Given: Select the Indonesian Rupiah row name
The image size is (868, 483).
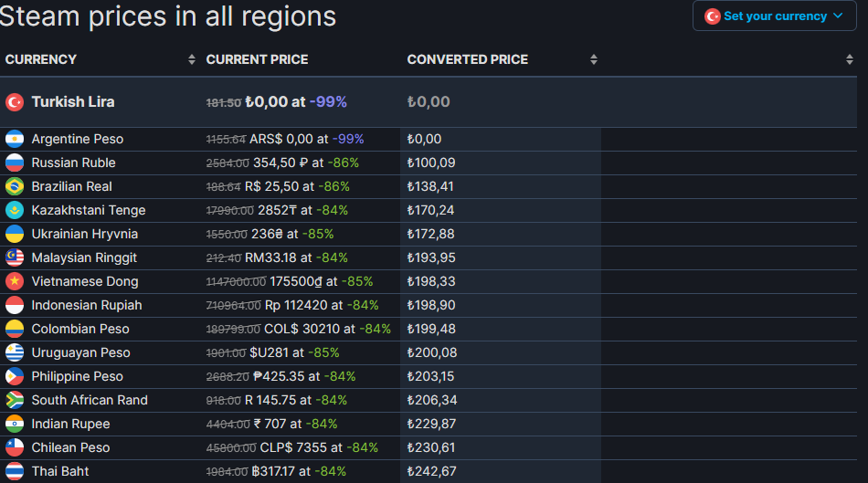Looking at the screenshot, I should 87,305.
